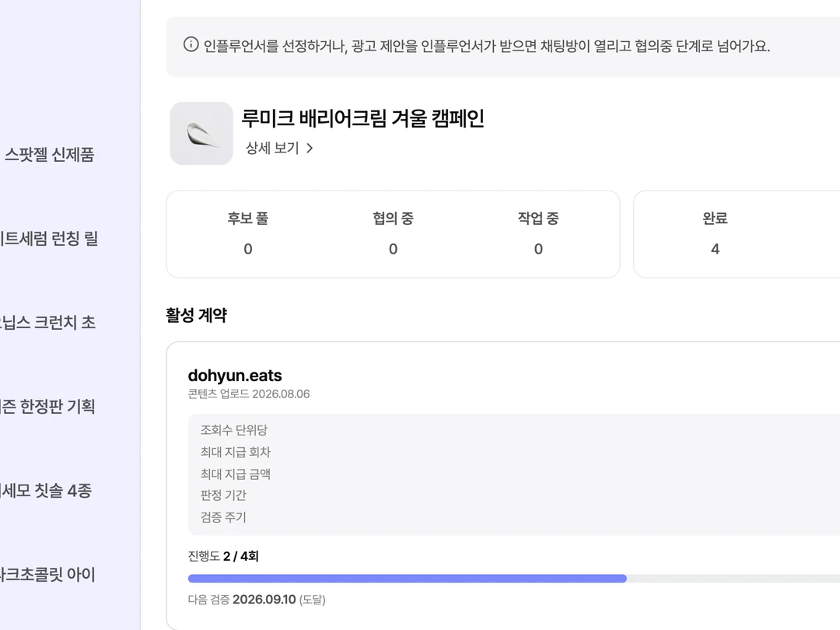This screenshot has width=840, height=630.
Task: Click 콘텐츠 업로드 2026.08.06 text
Action: click(249, 394)
